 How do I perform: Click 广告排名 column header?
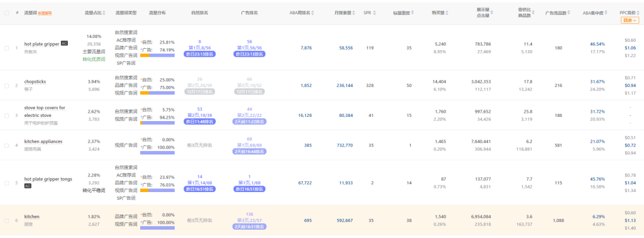(x=249, y=13)
